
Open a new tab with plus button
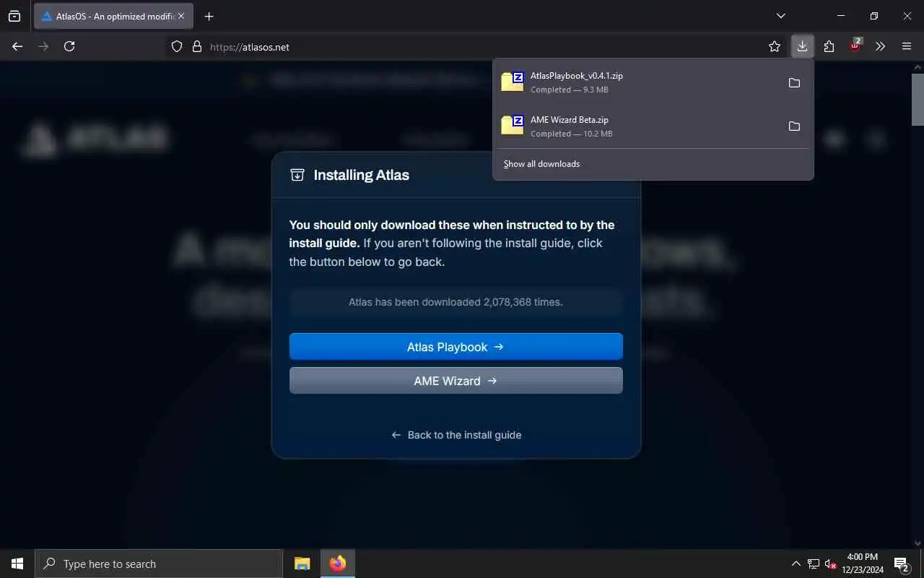pyautogui.click(x=209, y=16)
